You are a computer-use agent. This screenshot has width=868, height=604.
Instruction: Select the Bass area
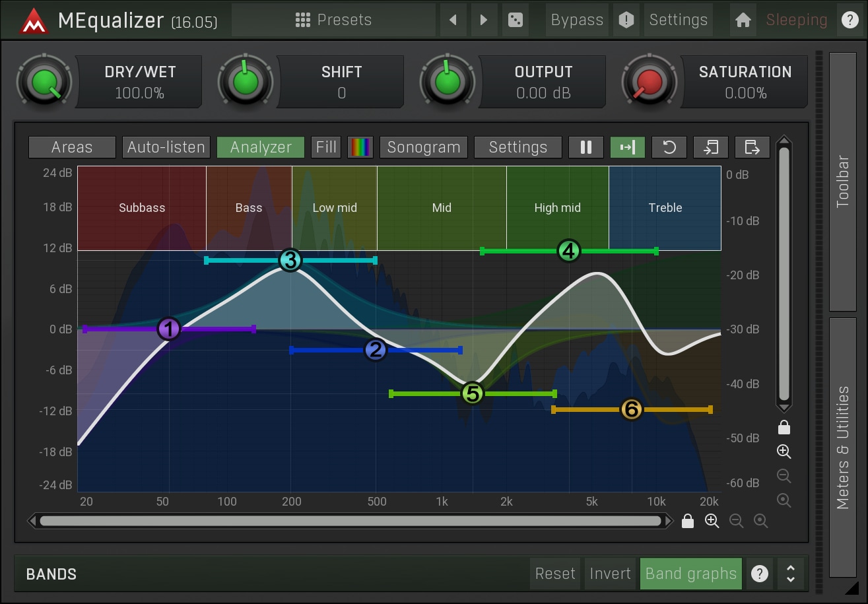[x=249, y=208]
